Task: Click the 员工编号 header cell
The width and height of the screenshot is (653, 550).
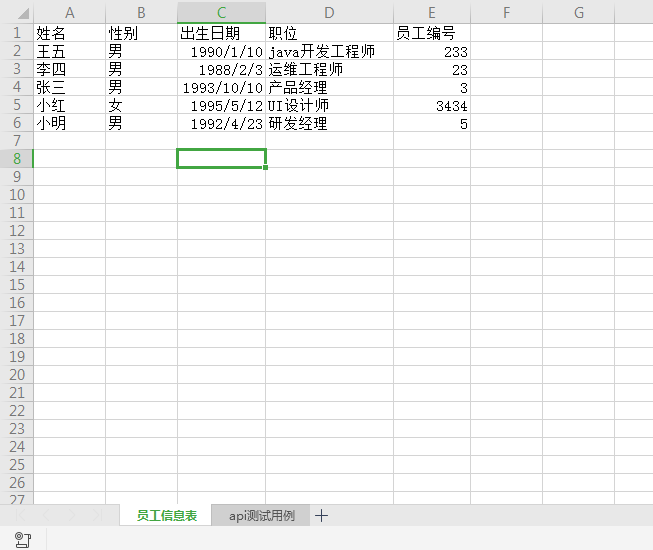Action: (x=432, y=33)
